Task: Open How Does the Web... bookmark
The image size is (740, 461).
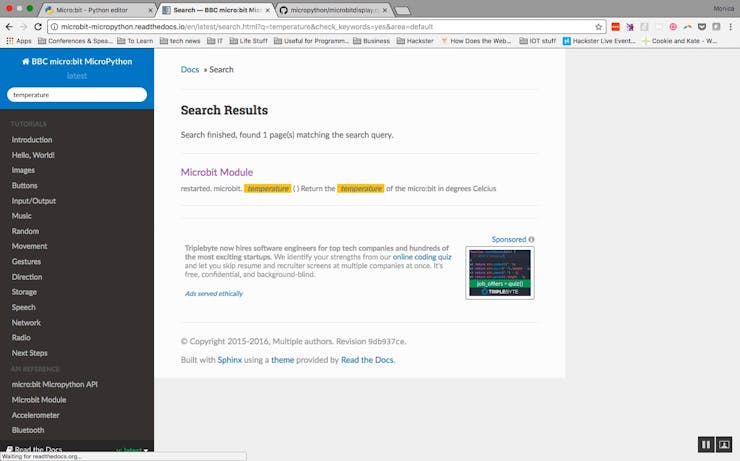Action: point(476,41)
